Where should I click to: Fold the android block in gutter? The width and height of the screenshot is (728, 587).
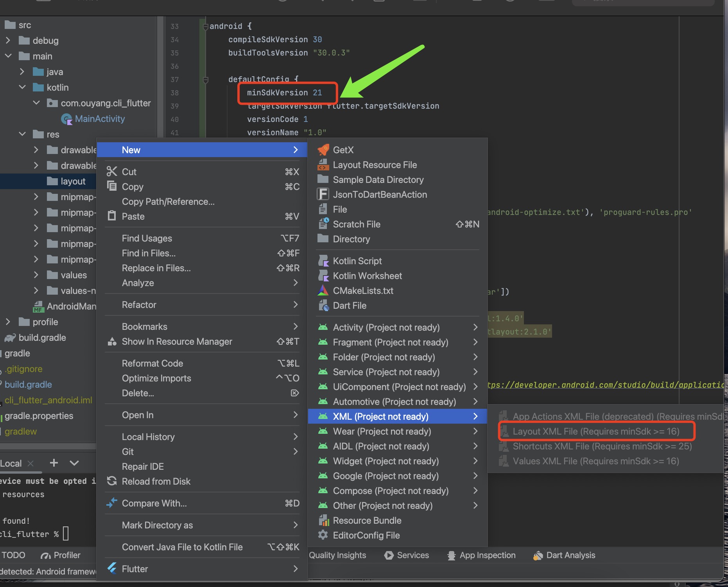coord(206,27)
